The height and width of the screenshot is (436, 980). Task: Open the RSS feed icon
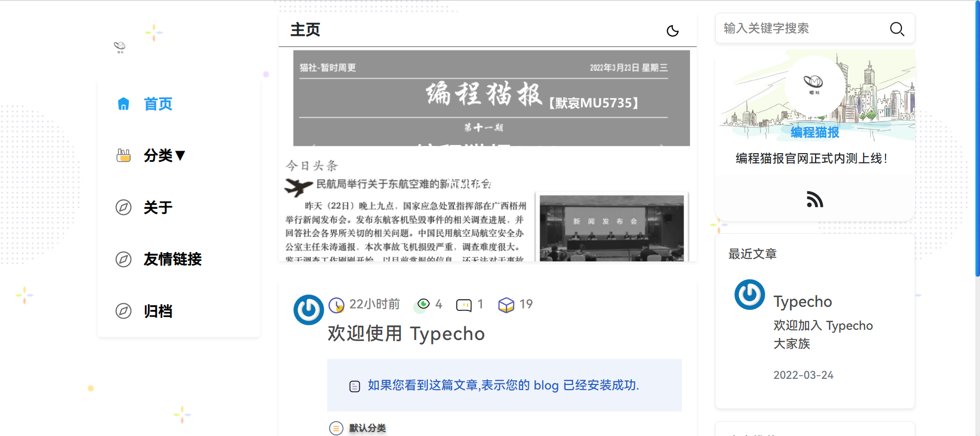coord(815,199)
